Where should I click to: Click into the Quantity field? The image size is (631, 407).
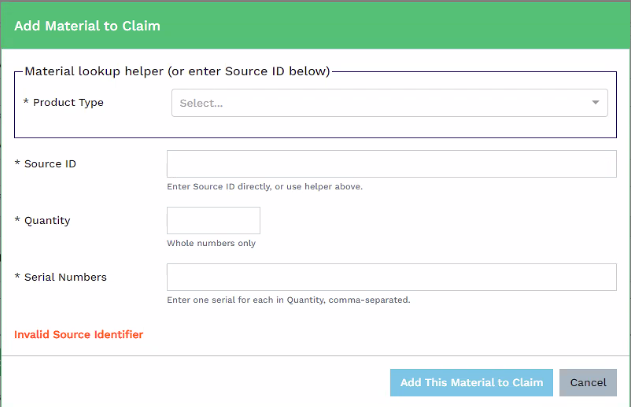click(x=213, y=220)
